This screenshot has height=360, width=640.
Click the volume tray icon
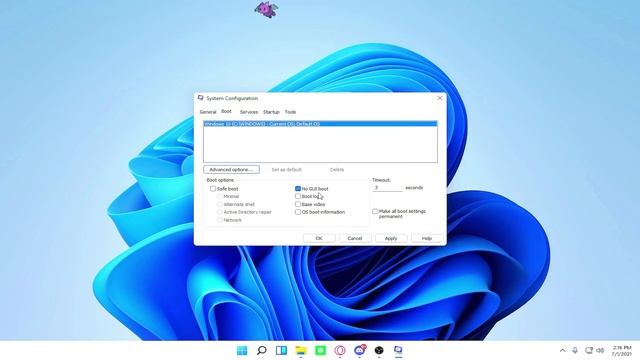(x=600, y=350)
